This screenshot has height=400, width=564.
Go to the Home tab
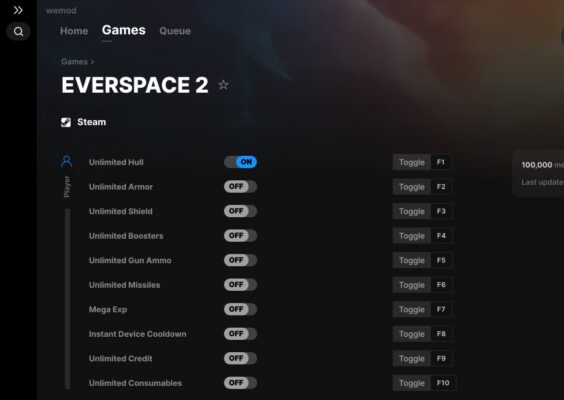(x=74, y=31)
